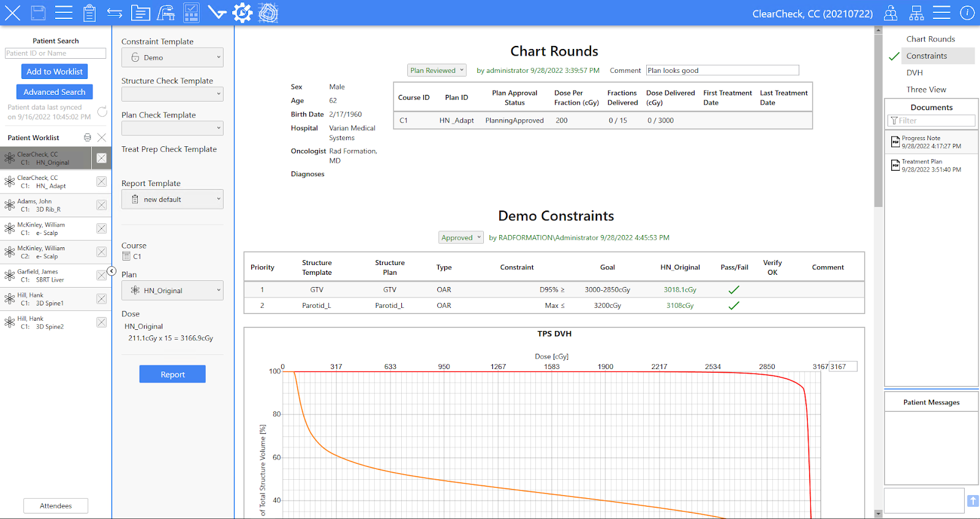The image size is (980, 519).
Task: Click the Report button
Action: click(173, 374)
